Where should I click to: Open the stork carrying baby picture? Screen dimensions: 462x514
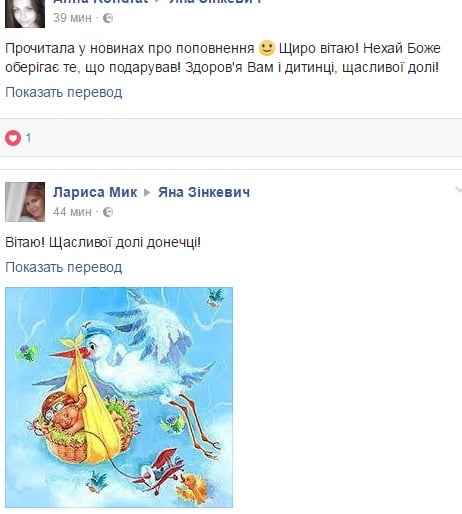tap(119, 397)
